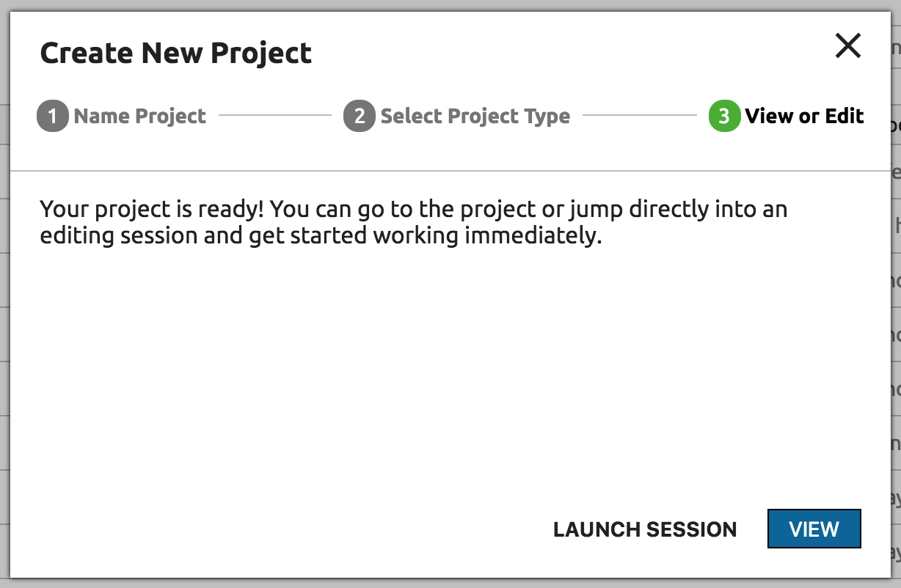This screenshot has width=901, height=588.
Task: Click the gray strip below the dialog
Action: (x=440, y=584)
